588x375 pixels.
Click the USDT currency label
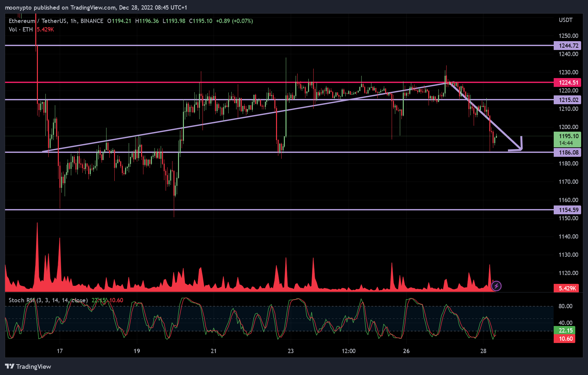(x=565, y=20)
